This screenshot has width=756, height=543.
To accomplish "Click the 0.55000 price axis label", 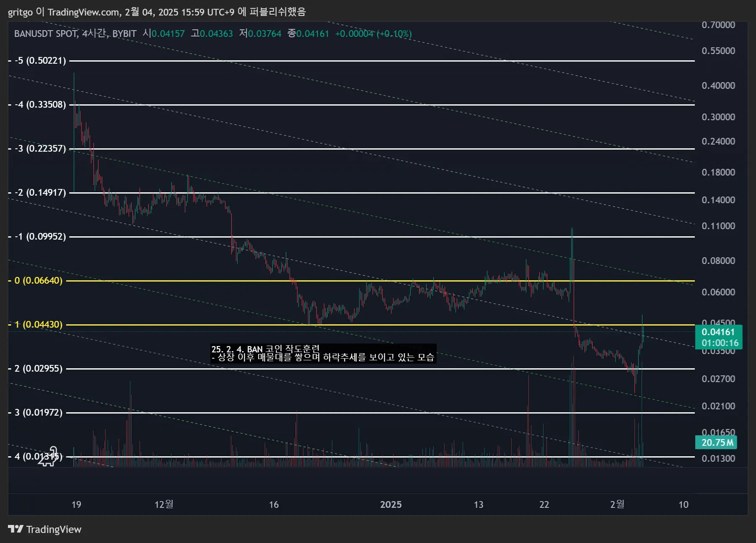I will [718, 51].
